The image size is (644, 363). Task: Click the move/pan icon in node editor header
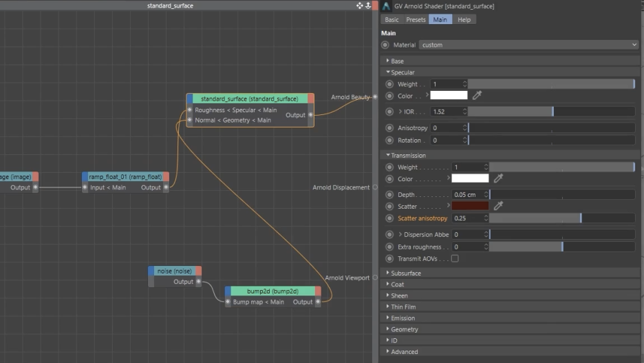pos(359,6)
